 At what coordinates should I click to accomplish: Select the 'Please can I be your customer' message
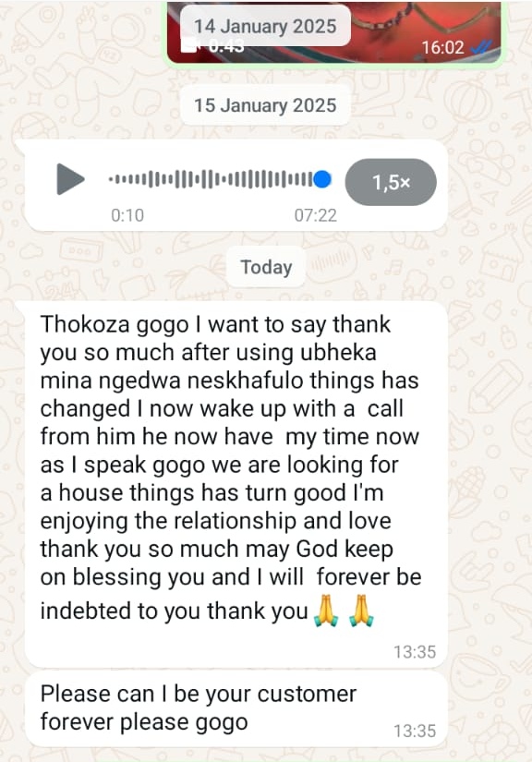[x=236, y=709]
